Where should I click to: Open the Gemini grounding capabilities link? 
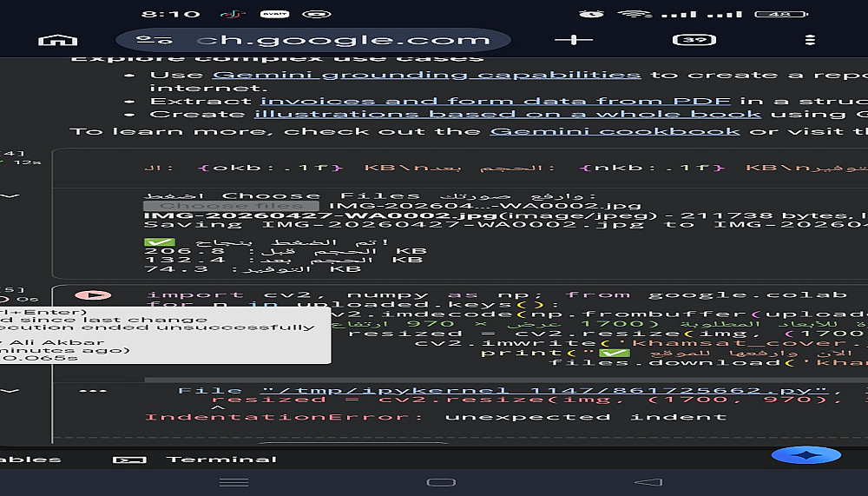[426, 75]
